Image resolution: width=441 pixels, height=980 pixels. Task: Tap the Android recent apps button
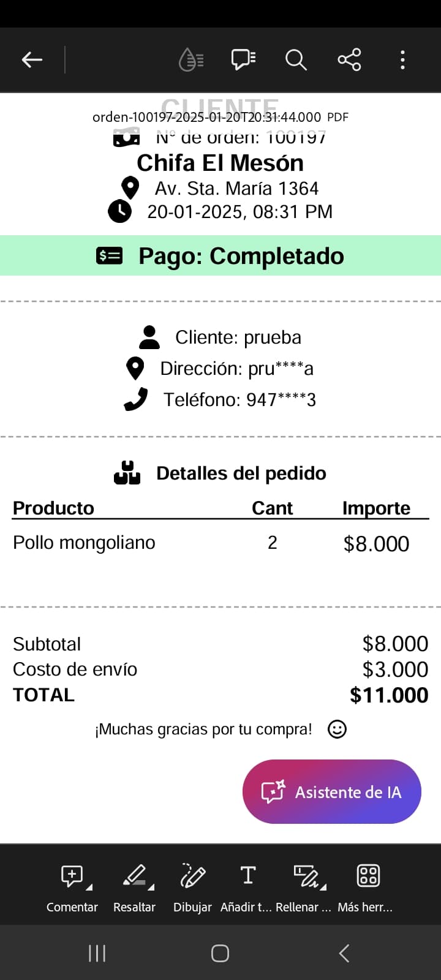coord(97,953)
